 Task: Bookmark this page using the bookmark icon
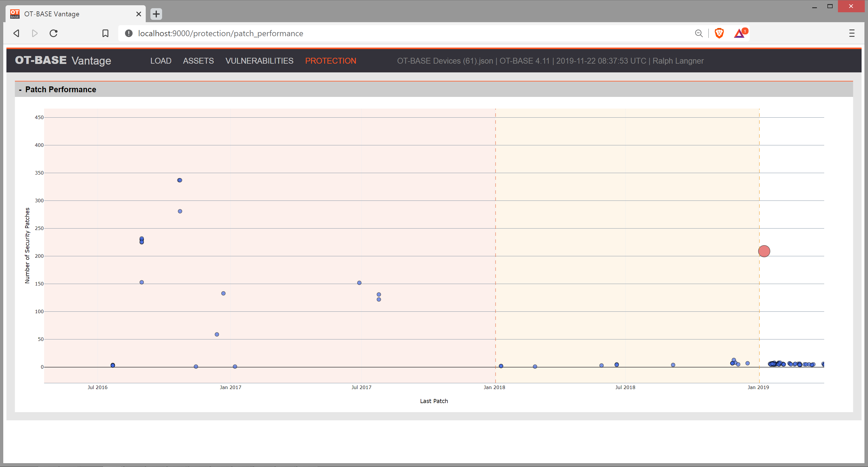(105, 33)
